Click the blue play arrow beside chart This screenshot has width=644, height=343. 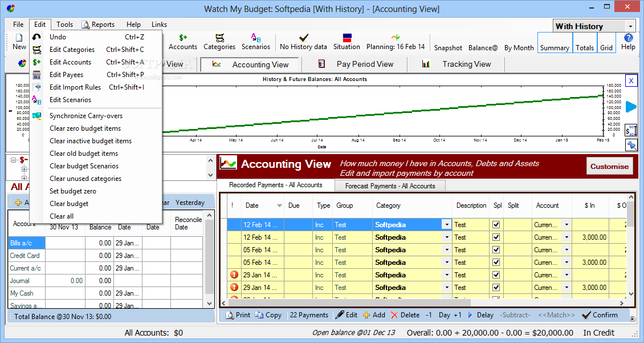(631, 107)
